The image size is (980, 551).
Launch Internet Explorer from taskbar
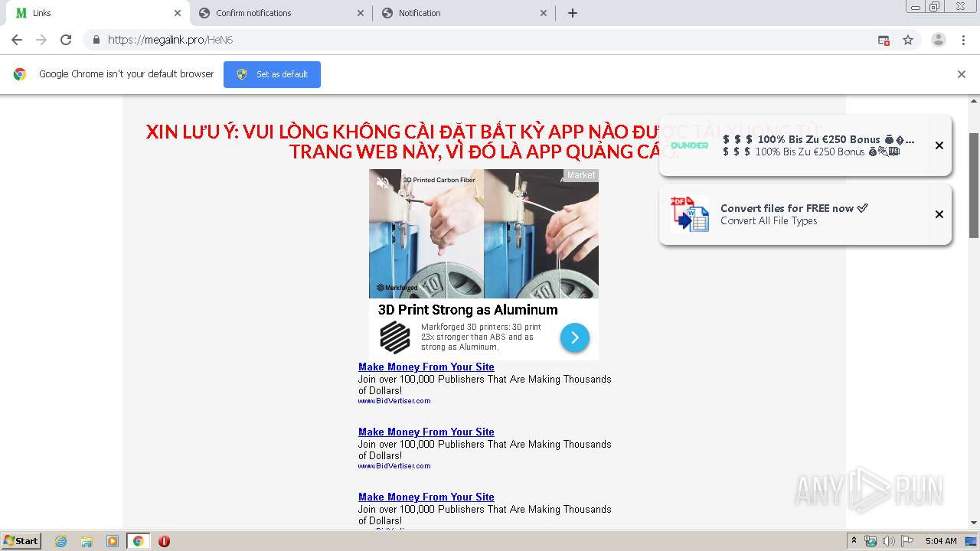tap(60, 541)
